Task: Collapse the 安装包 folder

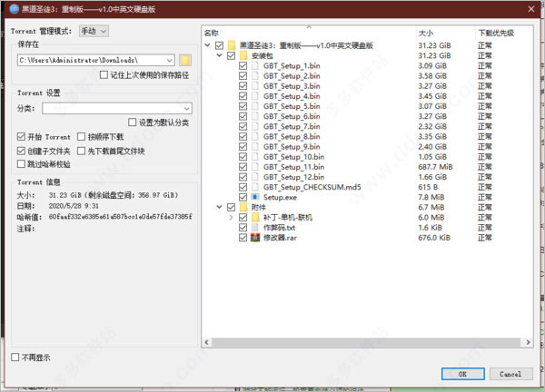Action: (x=219, y=55)
